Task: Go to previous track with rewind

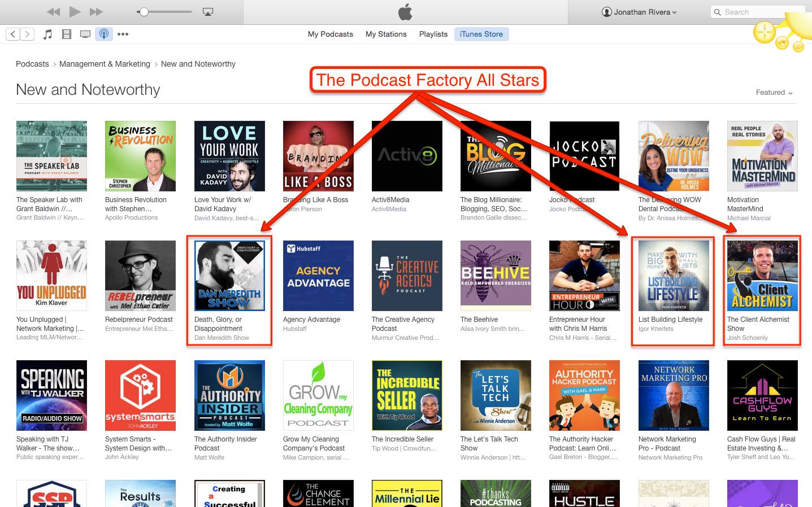Action: click(53, 11)
